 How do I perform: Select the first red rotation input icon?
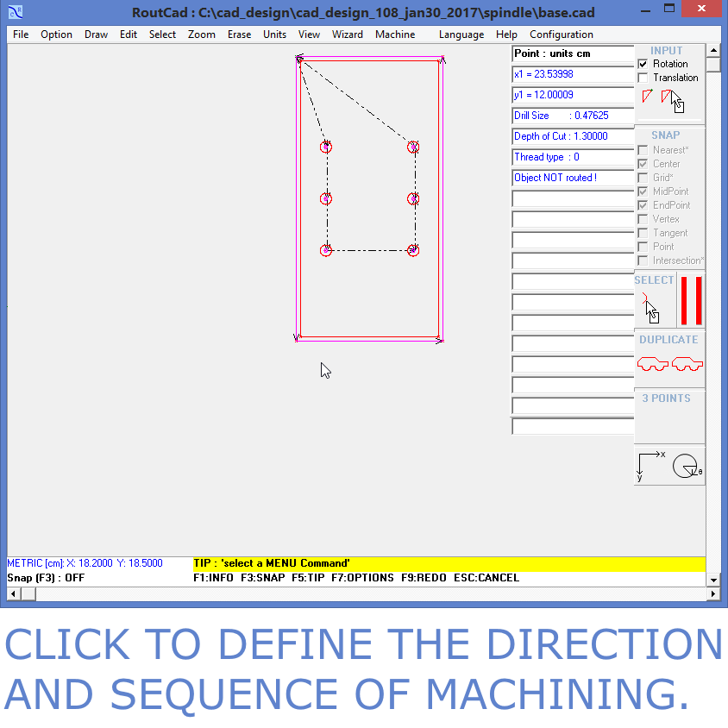pos(647,96)
